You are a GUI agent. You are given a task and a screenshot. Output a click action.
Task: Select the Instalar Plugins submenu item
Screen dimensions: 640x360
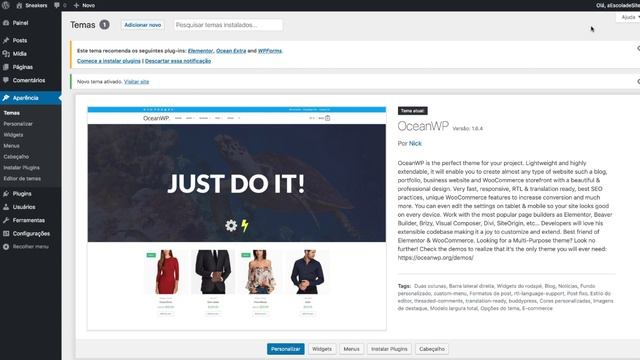[21, 167]
